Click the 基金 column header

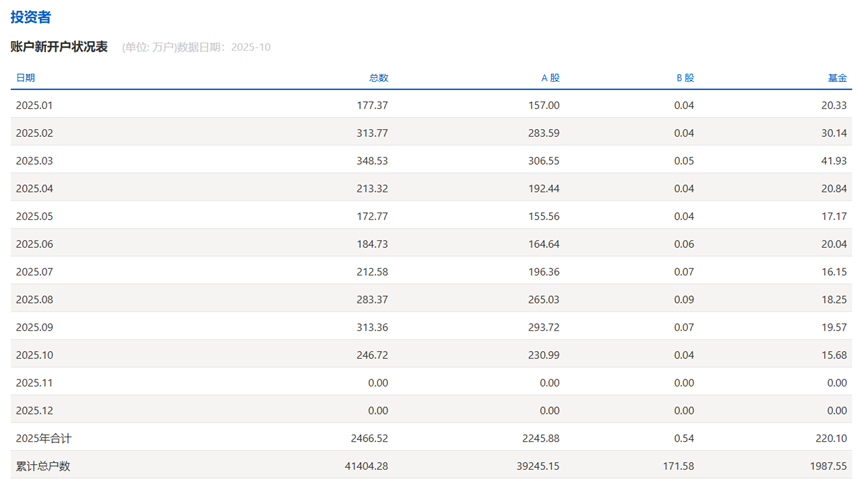click(x=837, y=77)
